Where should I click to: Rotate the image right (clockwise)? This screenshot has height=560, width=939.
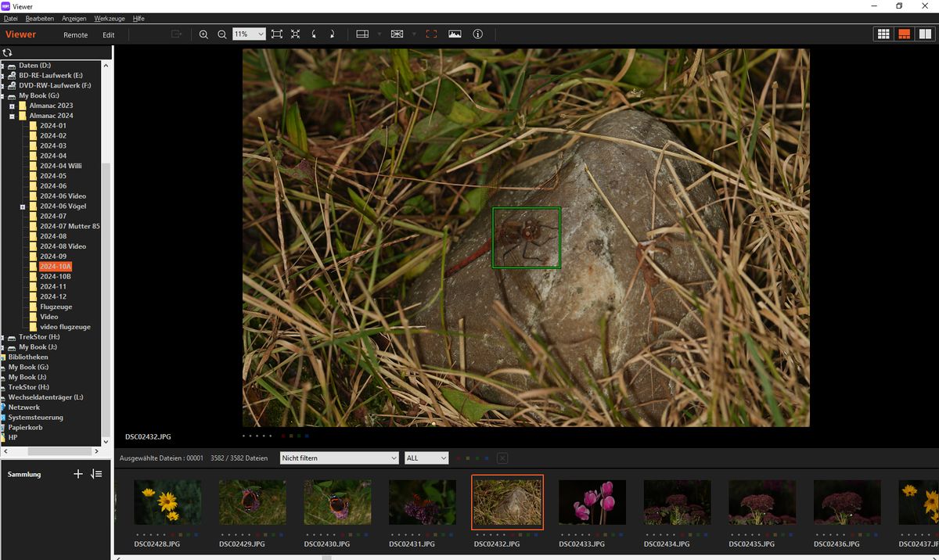click(332, 34)
